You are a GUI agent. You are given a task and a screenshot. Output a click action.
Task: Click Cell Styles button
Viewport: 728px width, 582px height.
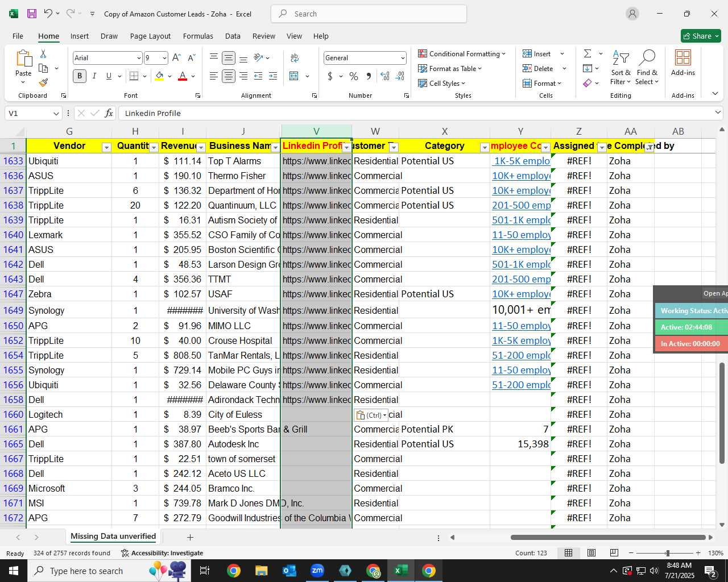click(x=442, y=83)
